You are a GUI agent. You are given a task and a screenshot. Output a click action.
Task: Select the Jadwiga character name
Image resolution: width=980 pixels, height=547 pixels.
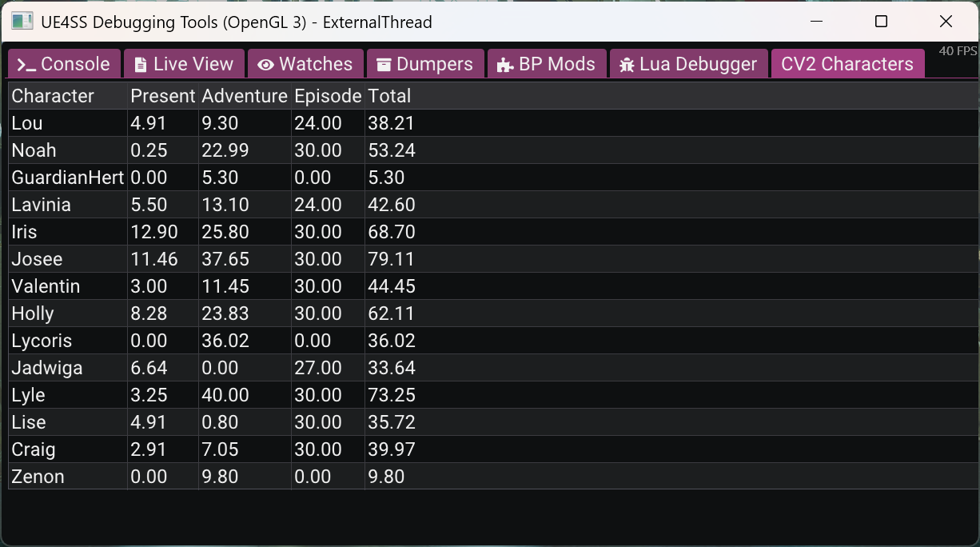coord(47,368)
